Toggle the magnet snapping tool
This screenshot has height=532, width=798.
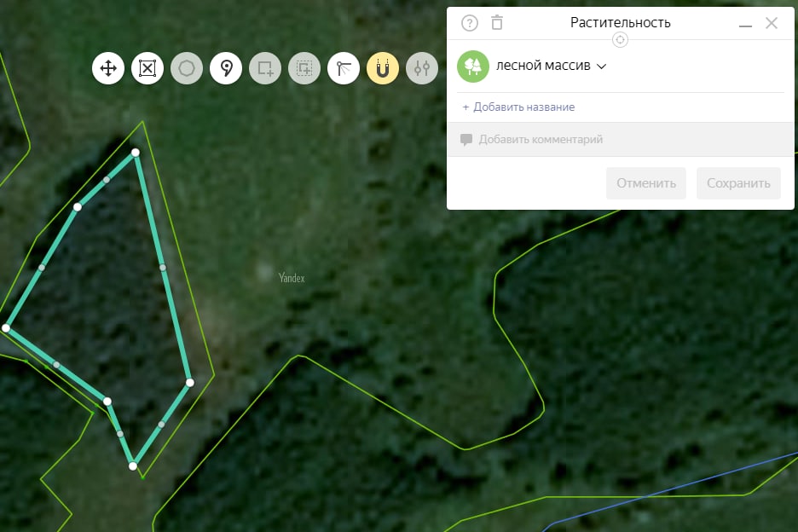(383, 68)
